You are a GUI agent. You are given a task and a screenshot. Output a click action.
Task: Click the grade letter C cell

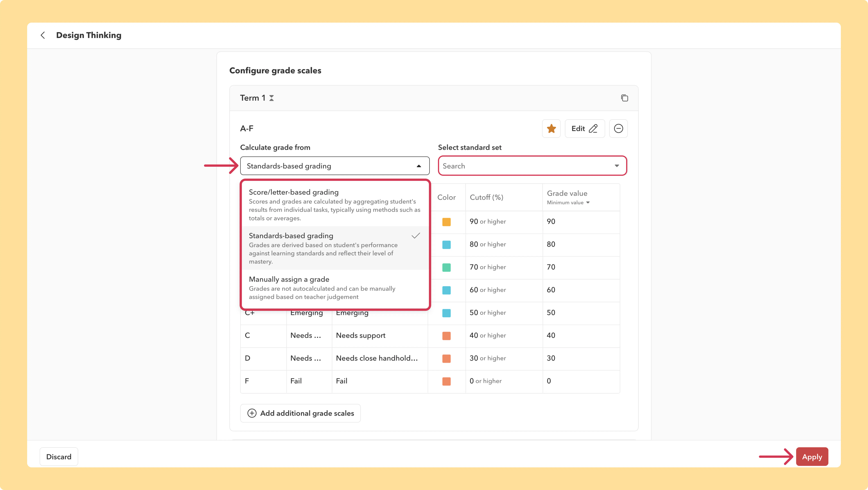click(263, 336)
